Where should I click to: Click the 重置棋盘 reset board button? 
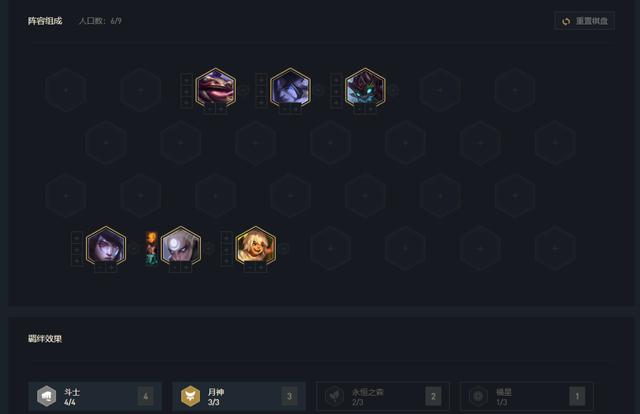point(584,21)
